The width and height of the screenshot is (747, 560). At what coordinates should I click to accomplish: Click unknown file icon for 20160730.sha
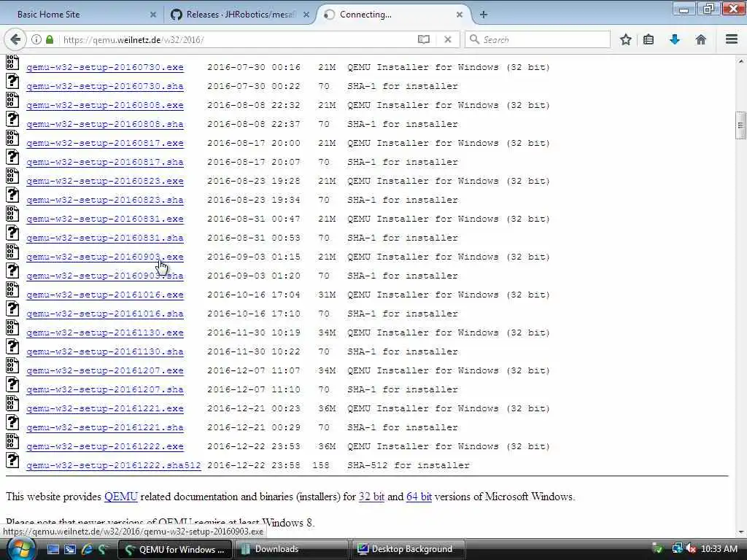coord(12,81)
